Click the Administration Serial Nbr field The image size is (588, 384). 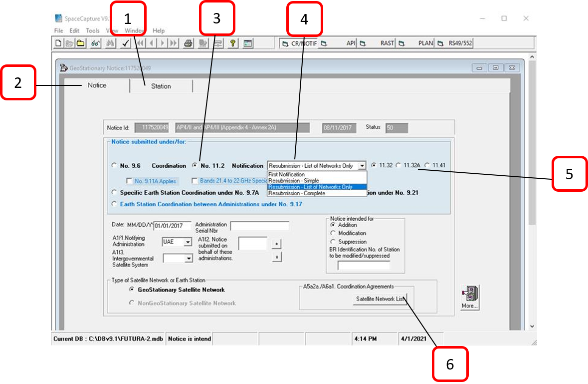tap(259, 226)
